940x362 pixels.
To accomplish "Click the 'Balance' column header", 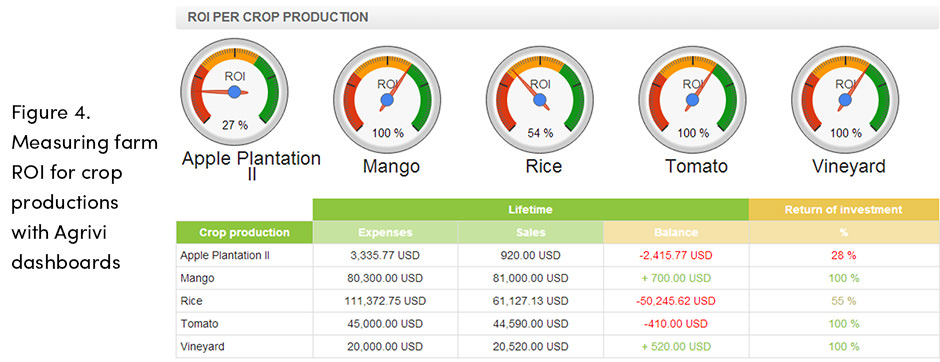I will tap(676, 233).
